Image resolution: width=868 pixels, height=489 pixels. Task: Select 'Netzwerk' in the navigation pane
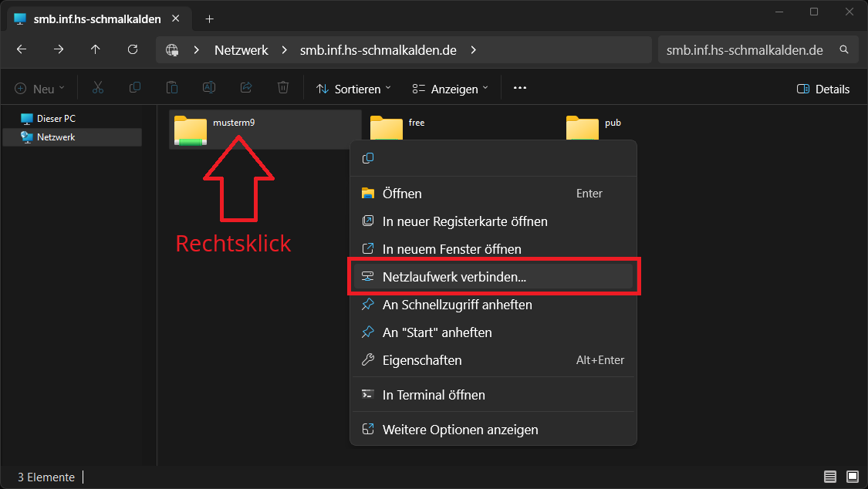(56, 137)
